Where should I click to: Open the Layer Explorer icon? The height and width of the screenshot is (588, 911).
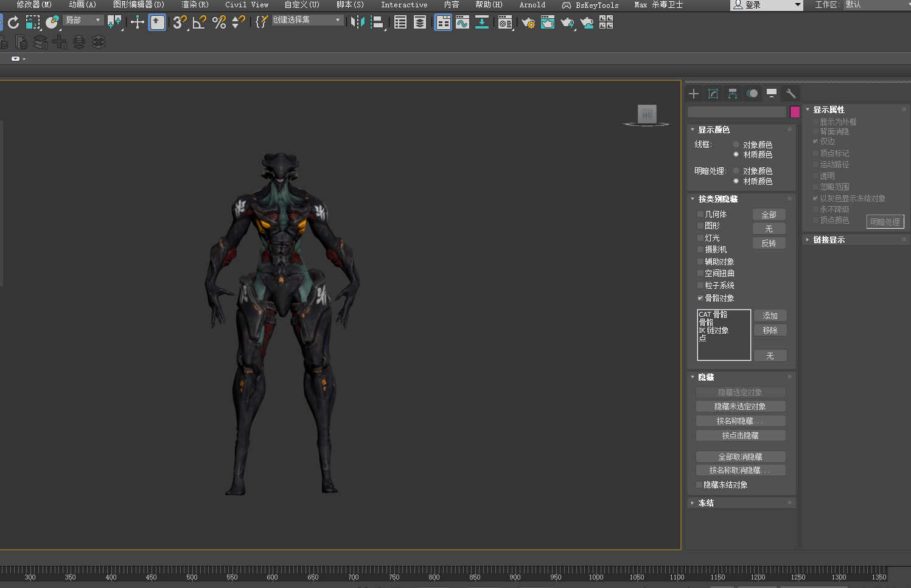click(420, 22)
